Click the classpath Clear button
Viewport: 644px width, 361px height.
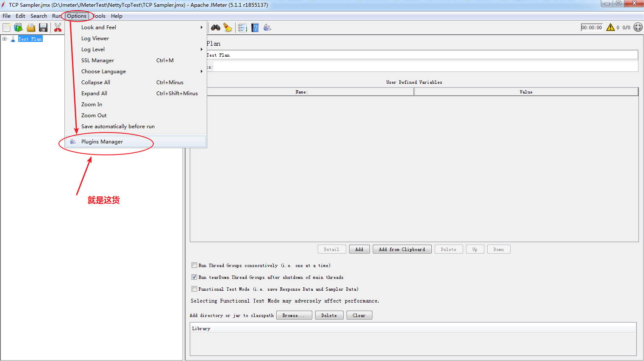coord(359,315)
